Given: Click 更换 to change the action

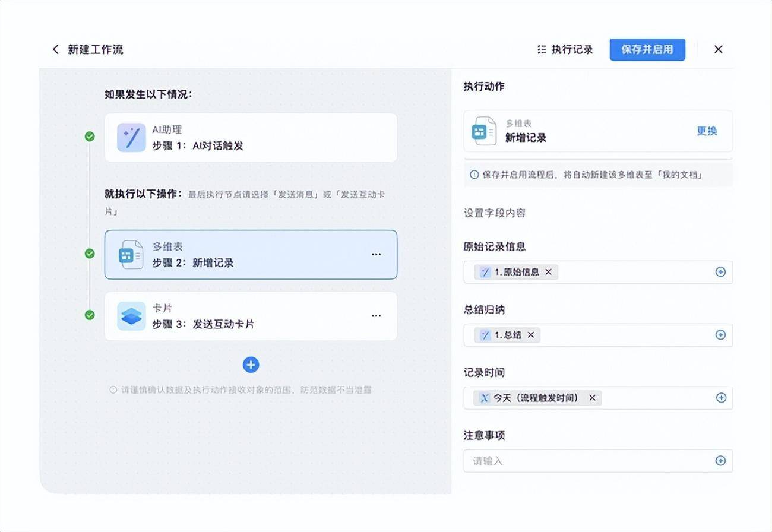Looking at the screenshot, I should (x=707, y=131).
